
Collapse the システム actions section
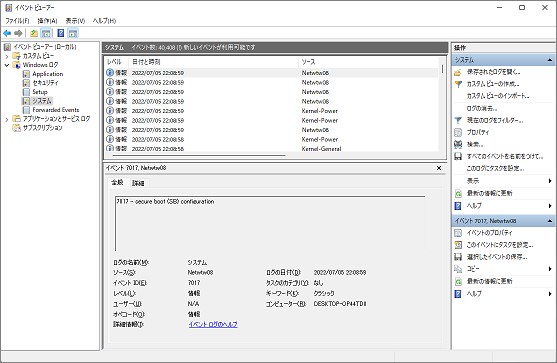(550, 60)
